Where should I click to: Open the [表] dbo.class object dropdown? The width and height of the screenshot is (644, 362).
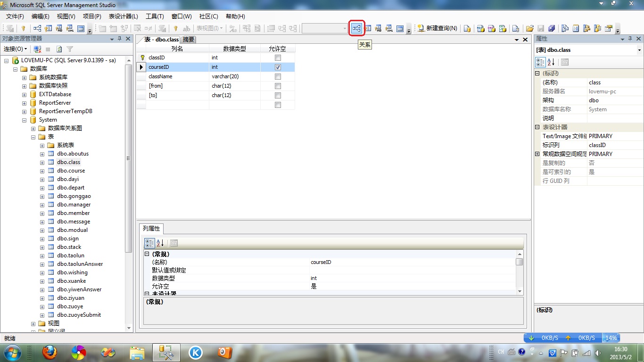click(x=639, y=50)
